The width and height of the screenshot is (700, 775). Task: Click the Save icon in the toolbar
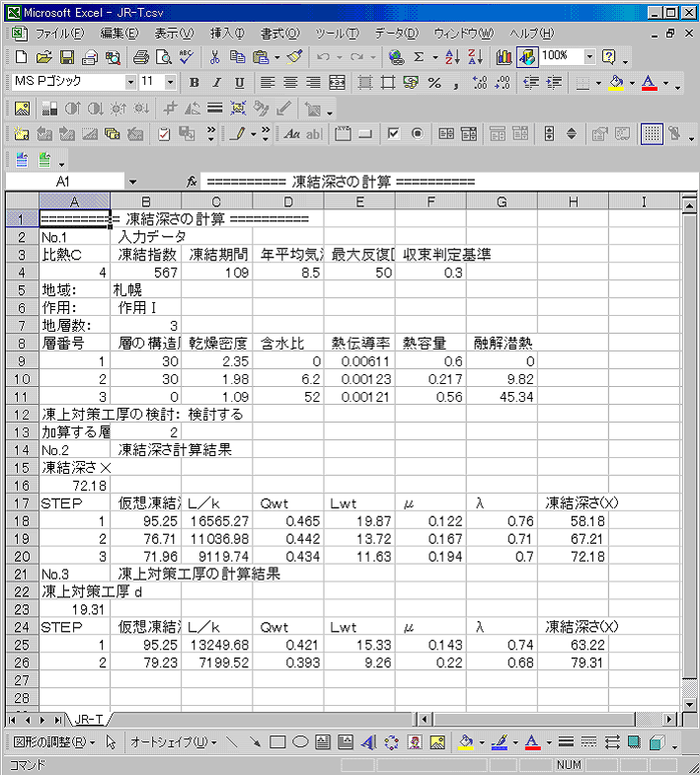click(x=67, y=57)
